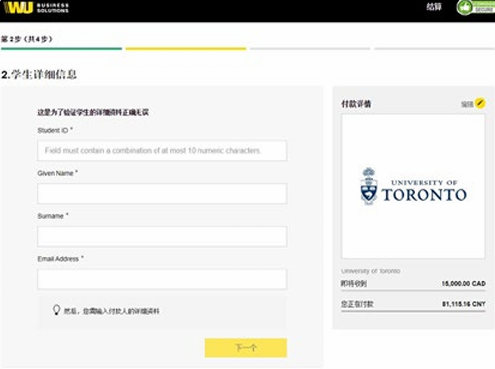
Task: Click the second yellow progress step bar
Action: coord(186,49)
